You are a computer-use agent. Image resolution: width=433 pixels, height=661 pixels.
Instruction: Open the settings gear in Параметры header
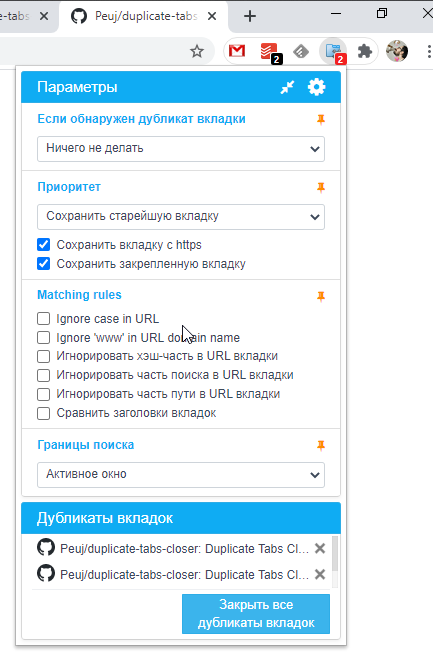coord(316,87)
